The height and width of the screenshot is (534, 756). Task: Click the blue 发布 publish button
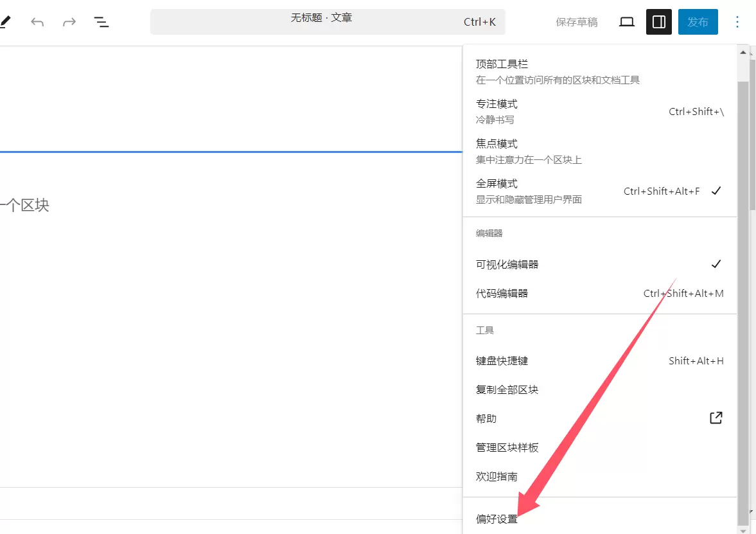tap(698, 22)
